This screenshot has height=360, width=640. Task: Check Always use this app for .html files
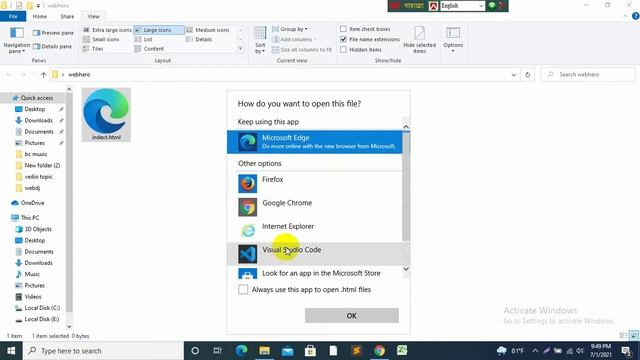(x=243, y=289)
